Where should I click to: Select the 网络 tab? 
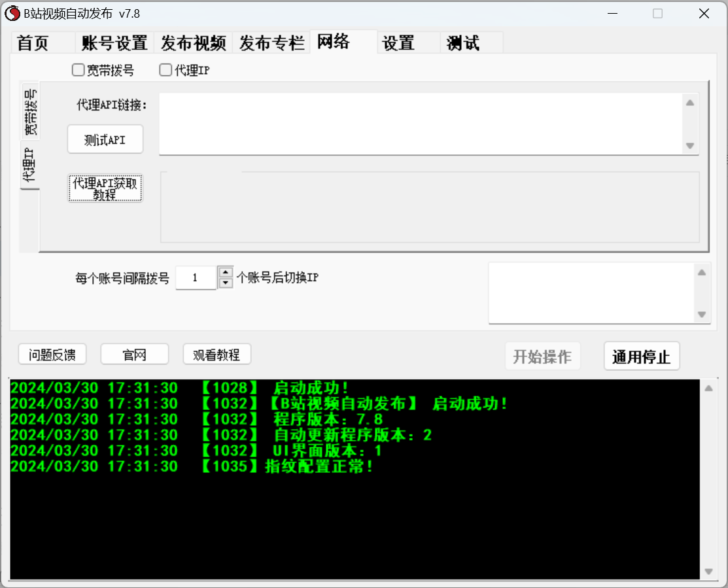pos(343,42)
